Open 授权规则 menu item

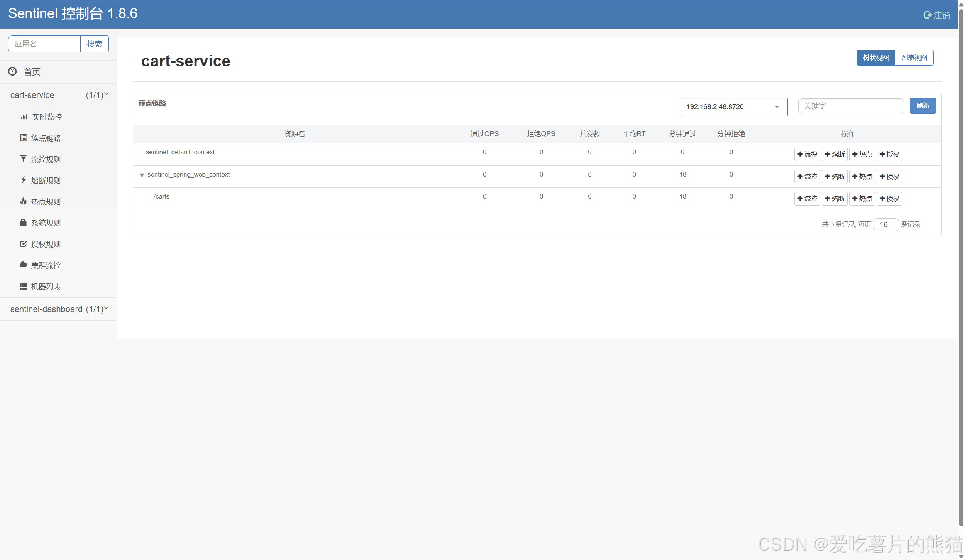pos(46,244)
